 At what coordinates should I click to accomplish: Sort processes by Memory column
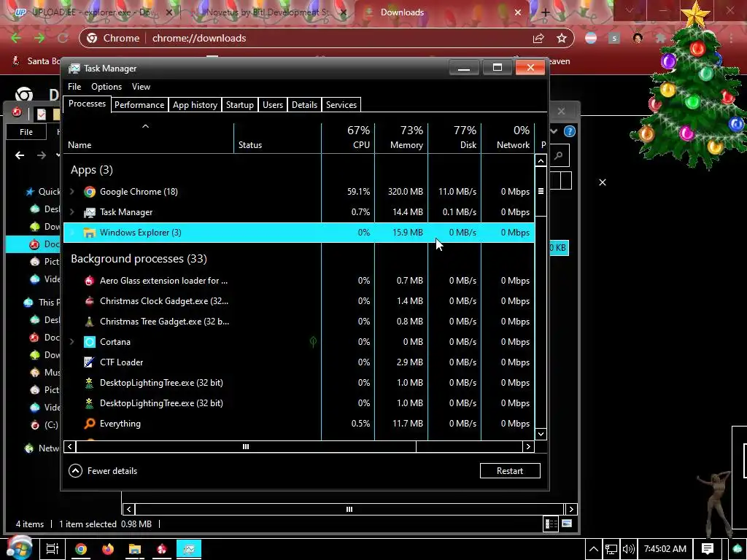tap(401, 138)
